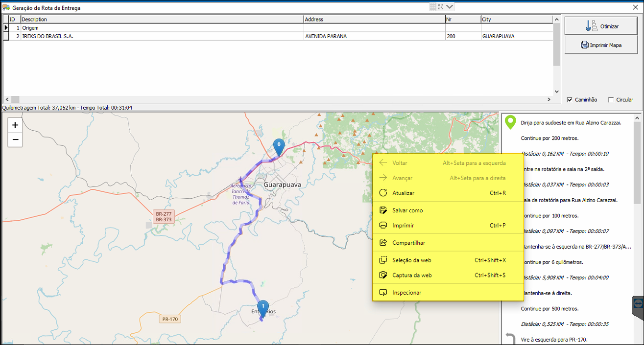Click the green location pin in directions
644x345 pixels.
511,122
